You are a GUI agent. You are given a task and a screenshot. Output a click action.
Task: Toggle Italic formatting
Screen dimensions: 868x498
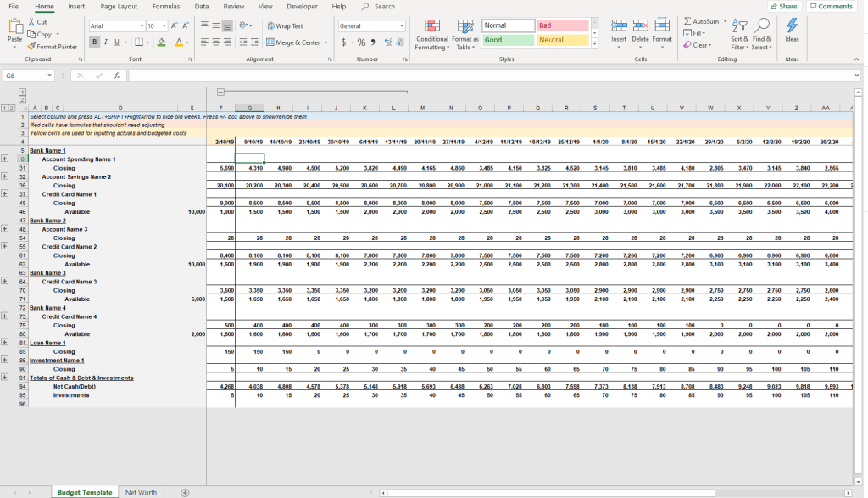(x=106, y=42)
